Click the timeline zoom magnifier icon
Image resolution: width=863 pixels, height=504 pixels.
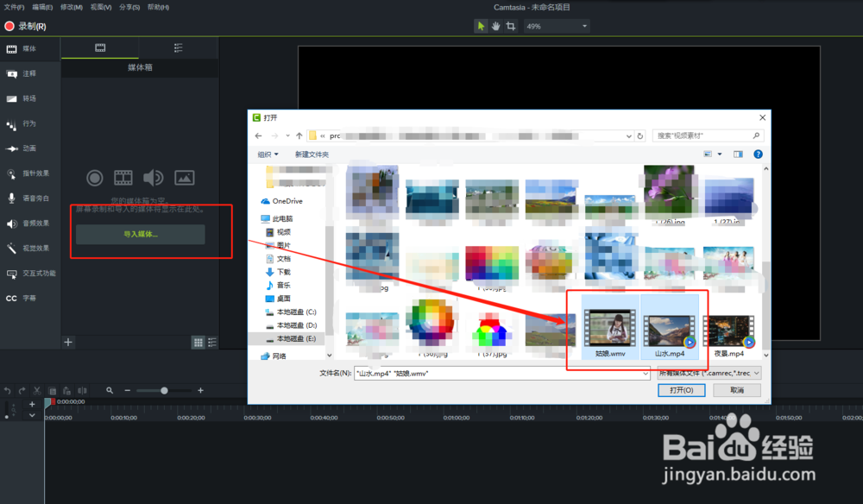pyautogui.click(x=110, y=391)
